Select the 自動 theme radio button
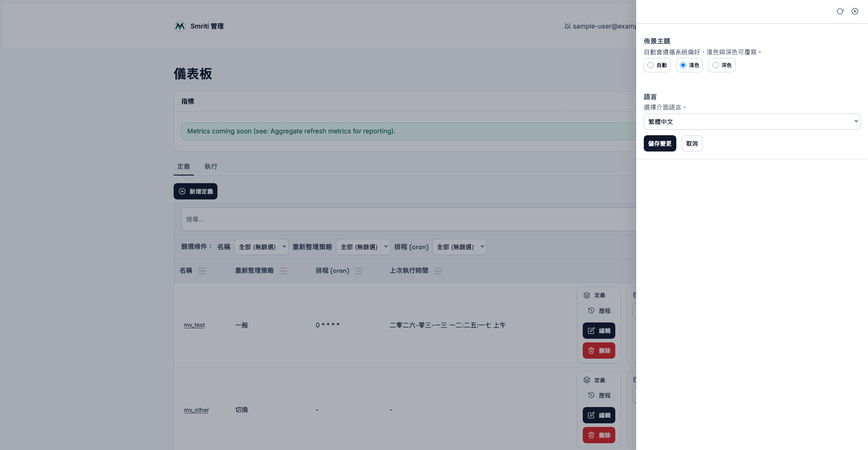The width and height of the screenshot is (868, 450). click(651, 65)
